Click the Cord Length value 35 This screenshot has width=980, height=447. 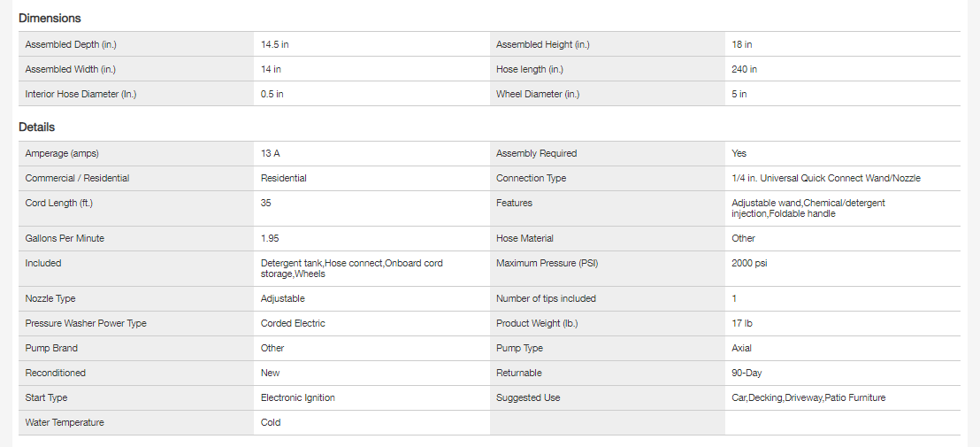tap(266, 203)
